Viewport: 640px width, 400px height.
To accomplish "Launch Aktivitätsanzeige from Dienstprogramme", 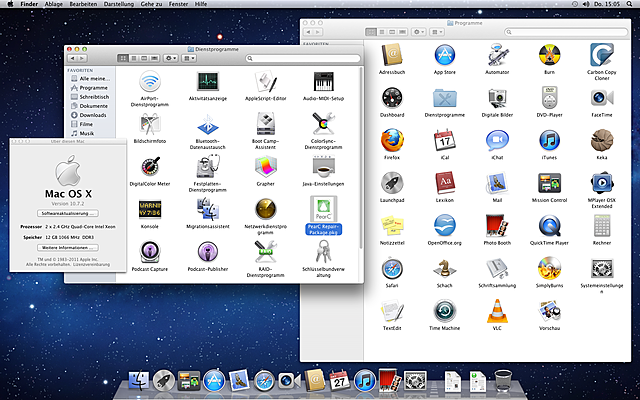I will tap(208, 82).
